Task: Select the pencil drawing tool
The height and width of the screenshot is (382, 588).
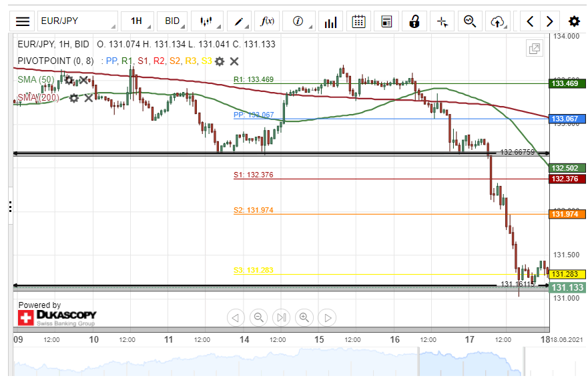Action: (239, 21)
